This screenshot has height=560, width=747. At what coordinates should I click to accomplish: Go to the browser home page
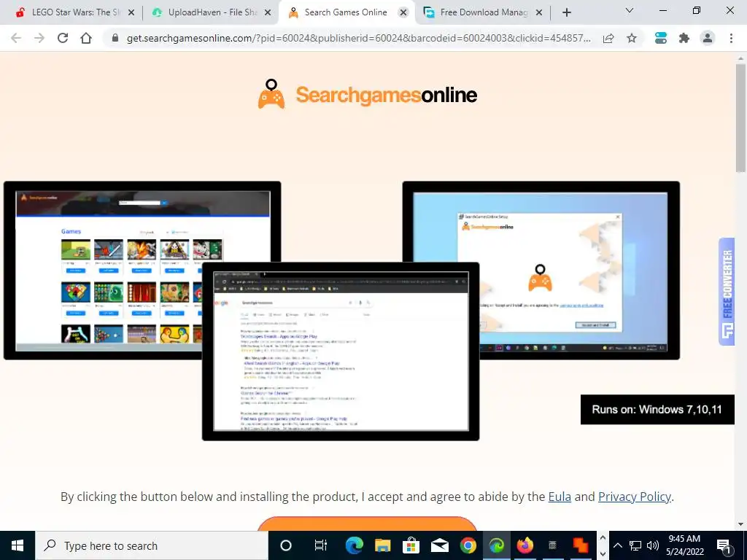click(86, 38)
